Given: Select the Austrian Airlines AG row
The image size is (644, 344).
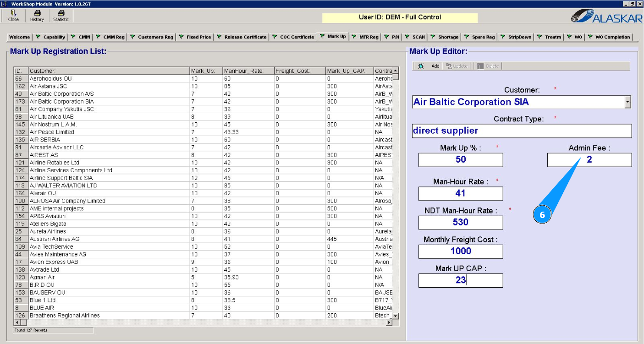Looking at the screenshot, I should [55, 239].
